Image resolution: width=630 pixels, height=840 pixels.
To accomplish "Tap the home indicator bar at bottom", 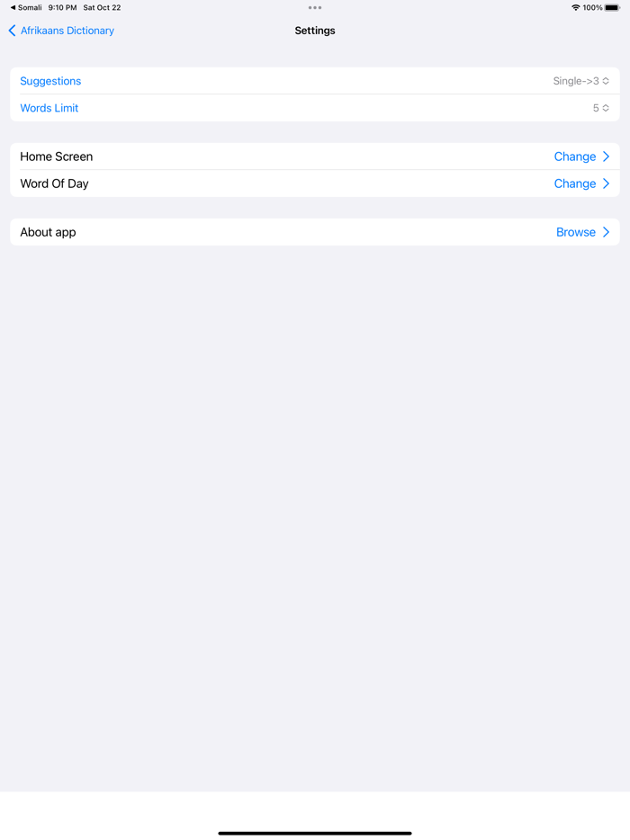I will tap(315, 833).
